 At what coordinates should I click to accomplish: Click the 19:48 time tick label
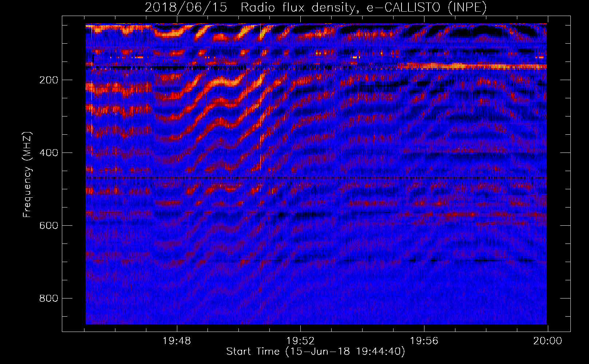click(x=177, y=341)
